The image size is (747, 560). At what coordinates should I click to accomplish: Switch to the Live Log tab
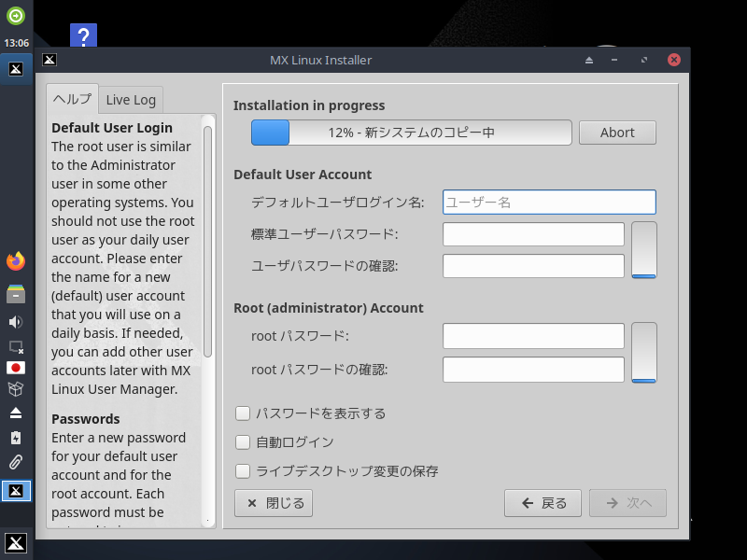click(x=131, y=100)
